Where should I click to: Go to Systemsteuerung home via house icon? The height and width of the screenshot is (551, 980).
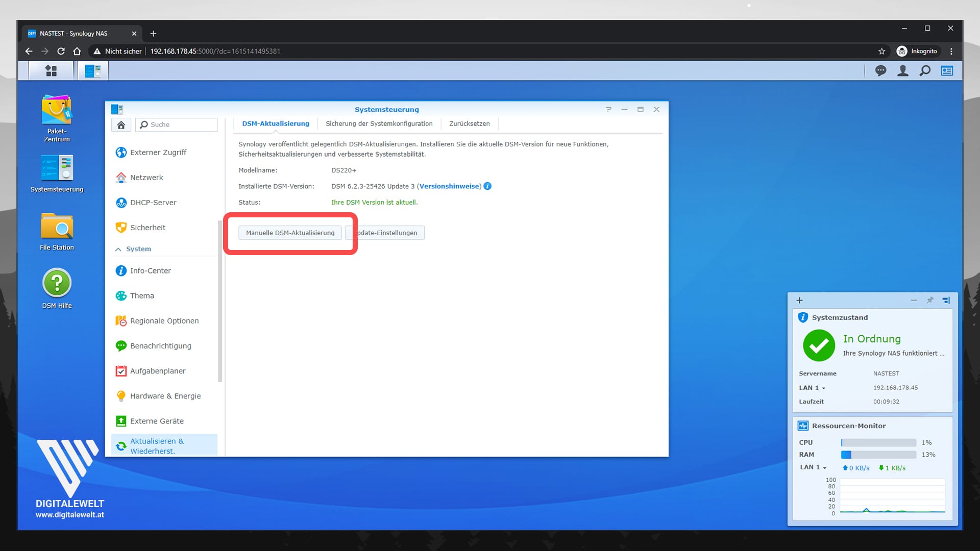point(121,125)
